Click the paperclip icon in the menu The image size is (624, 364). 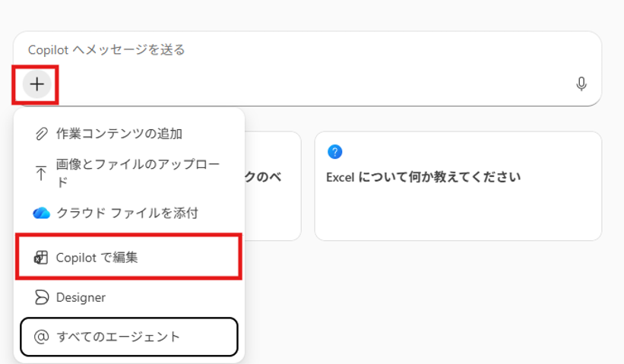coord(41,134)
